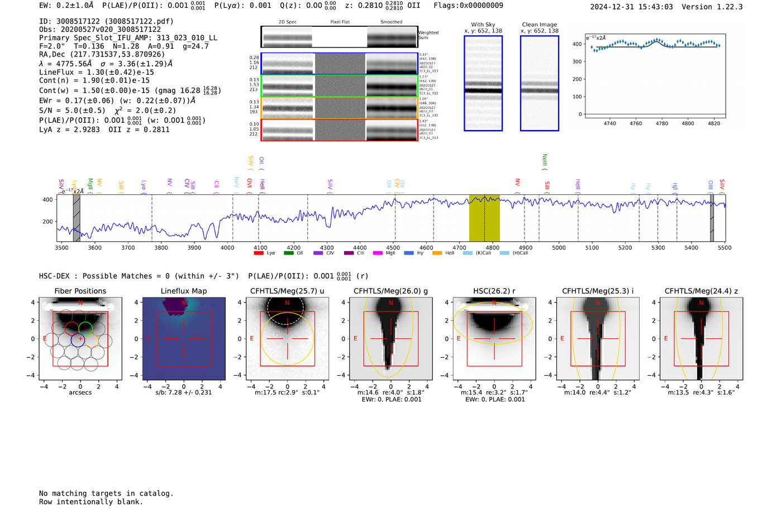Click the Smoothed column header
The image size is (782, 532).
coord(392,22)
